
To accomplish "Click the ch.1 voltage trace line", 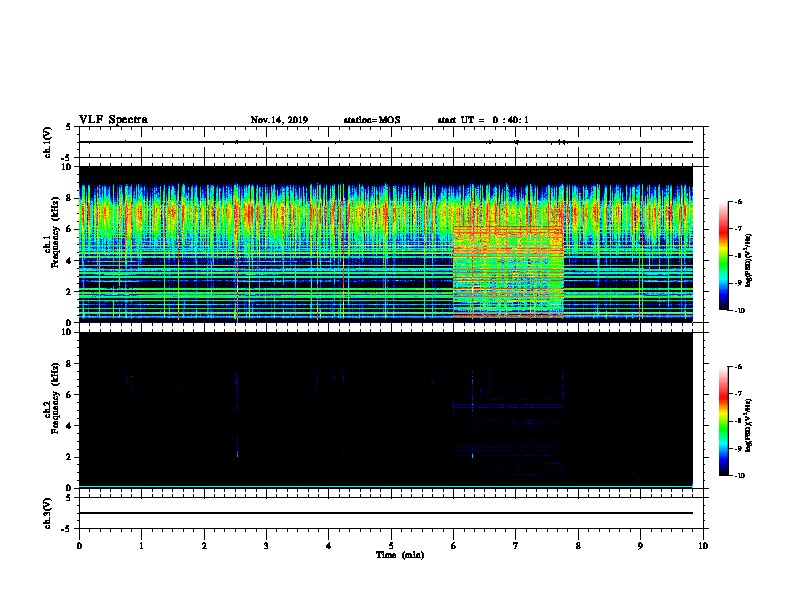I will (386, 142).
